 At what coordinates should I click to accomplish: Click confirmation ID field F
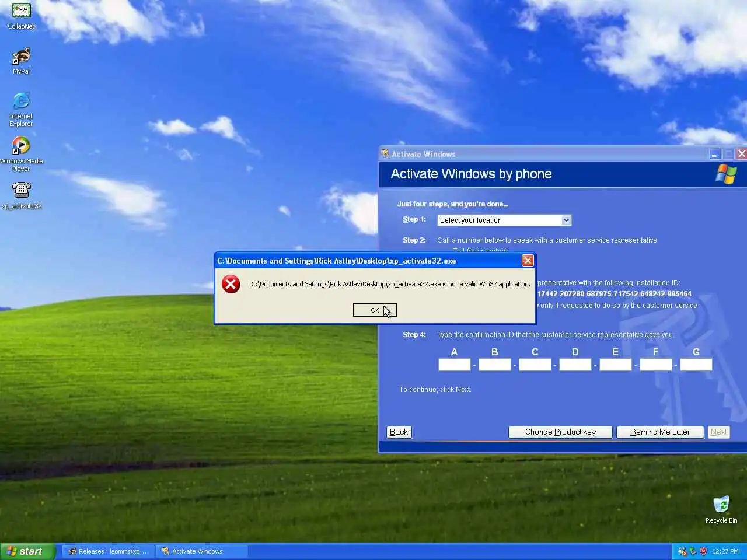655,365
